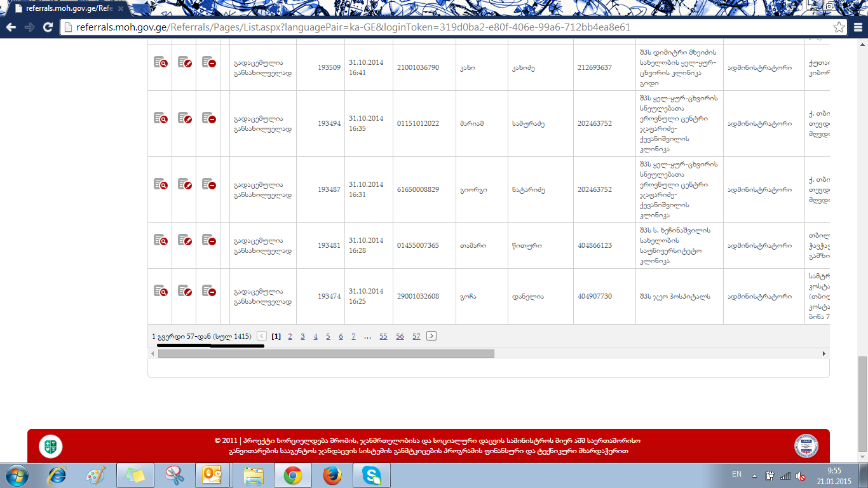Viewport: 868px width, 488px height.
Task: Click edit icon for record 193474
Action: click(x=184, y=291)
